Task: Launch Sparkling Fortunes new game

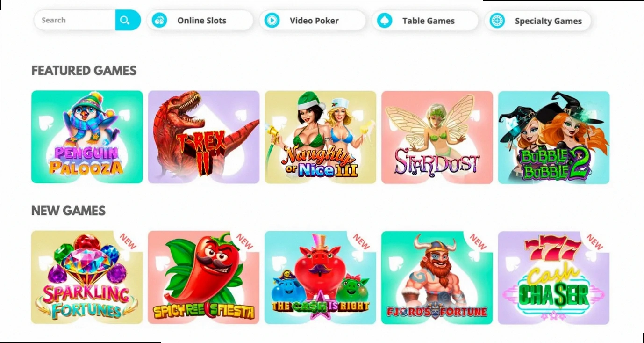Action: (87, 277)
